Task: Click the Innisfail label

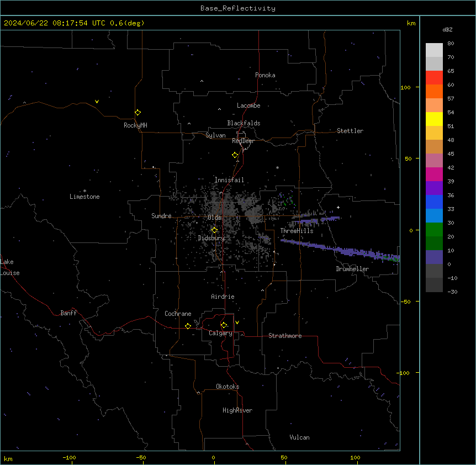Action: [x=229, y=180]
